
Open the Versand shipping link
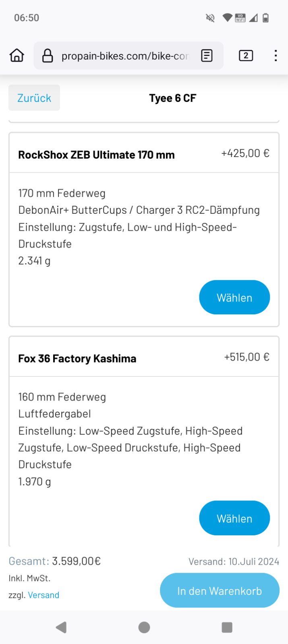(44, 595)
